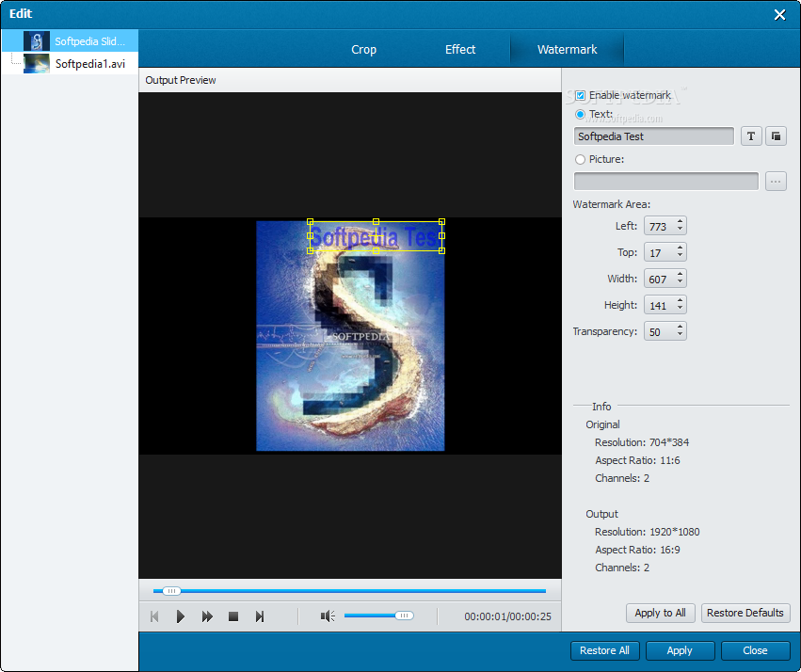The image size is (801, 672).
Task: Increase the Height value with up arrow
Action: pos(680,302)
